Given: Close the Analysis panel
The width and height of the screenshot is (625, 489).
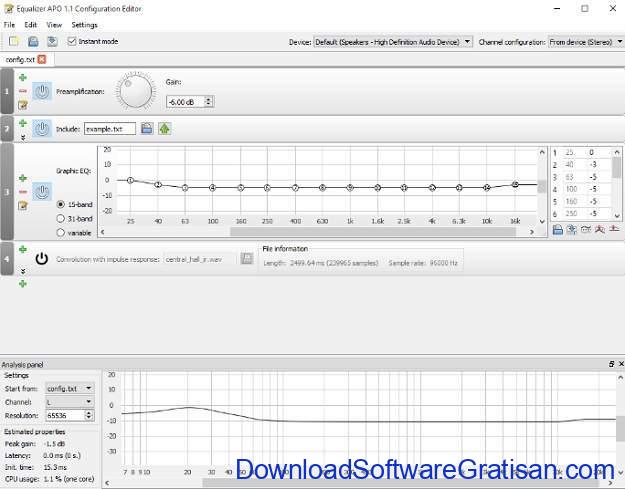Looking at the screenshot, I should tap(621, 364).
